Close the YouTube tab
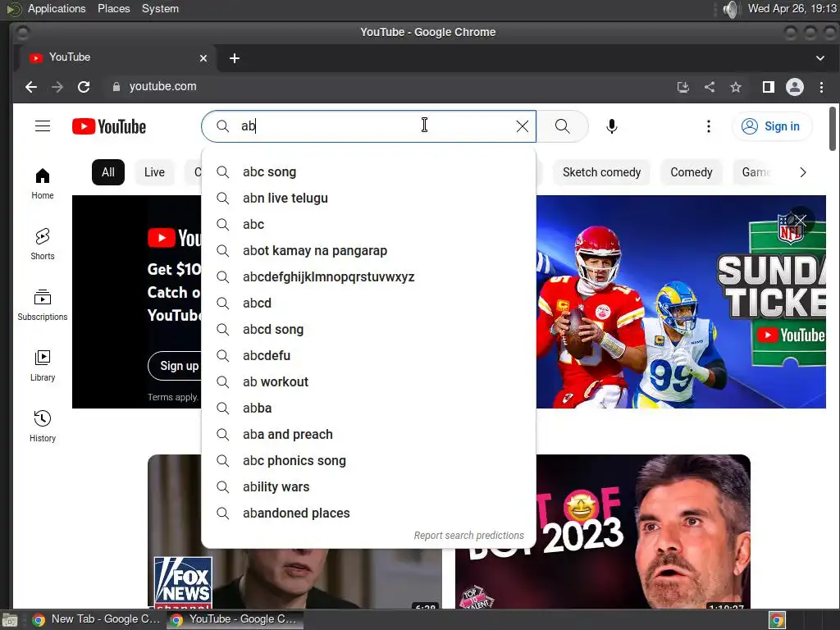The width and height of the screenshot is (840, 630). click(203, 58)
